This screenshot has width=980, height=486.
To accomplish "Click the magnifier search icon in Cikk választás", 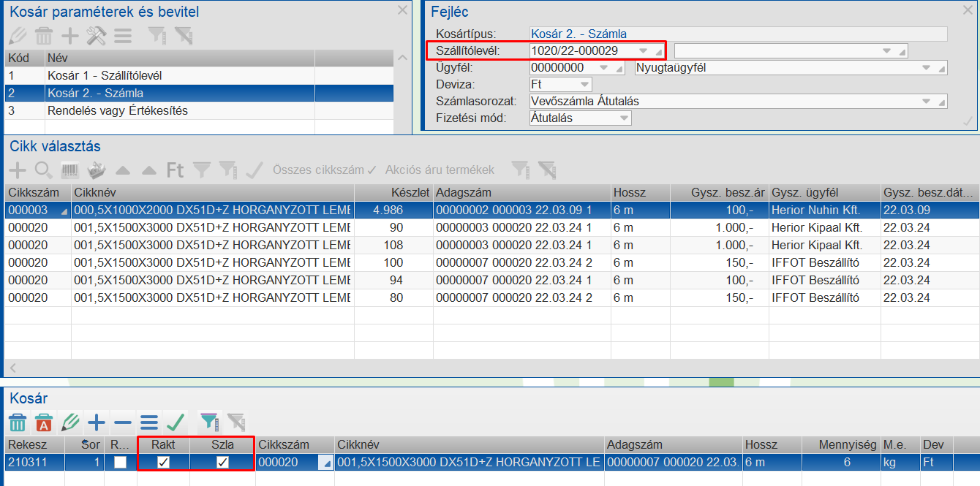I will click(x=43, y=170).
